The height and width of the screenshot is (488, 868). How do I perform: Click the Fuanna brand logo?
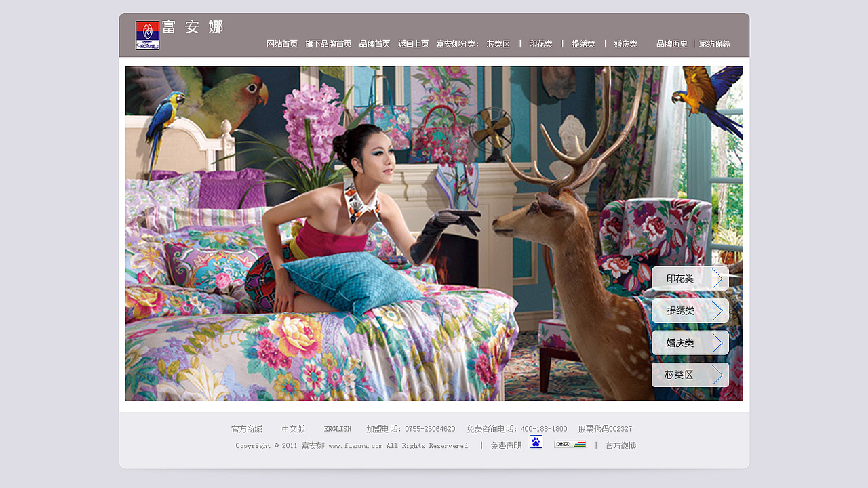coord(147,35)
